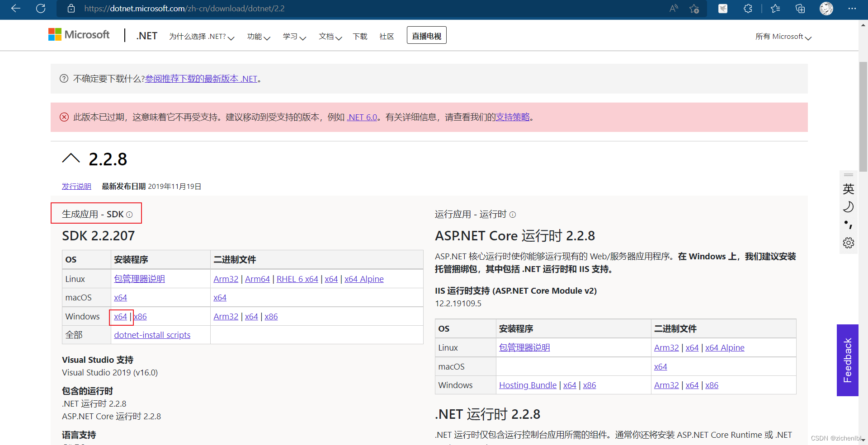
Task: Collapse the 2.2.8 version section
Action: (71, 159)
